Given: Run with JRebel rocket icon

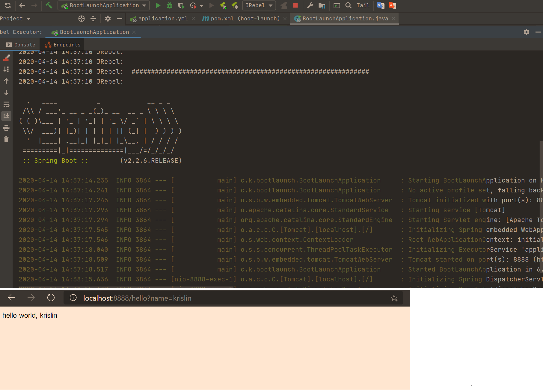Looking at the screenshot, I should (223, 5).
